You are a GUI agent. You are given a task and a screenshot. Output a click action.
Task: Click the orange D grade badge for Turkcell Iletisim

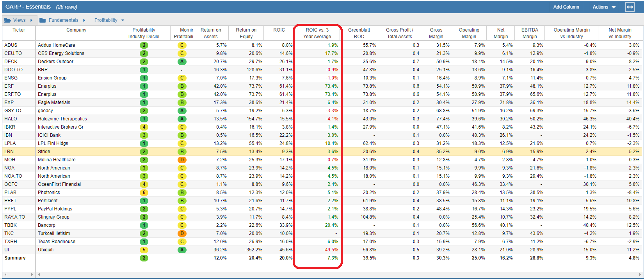[x=182, y=233]
